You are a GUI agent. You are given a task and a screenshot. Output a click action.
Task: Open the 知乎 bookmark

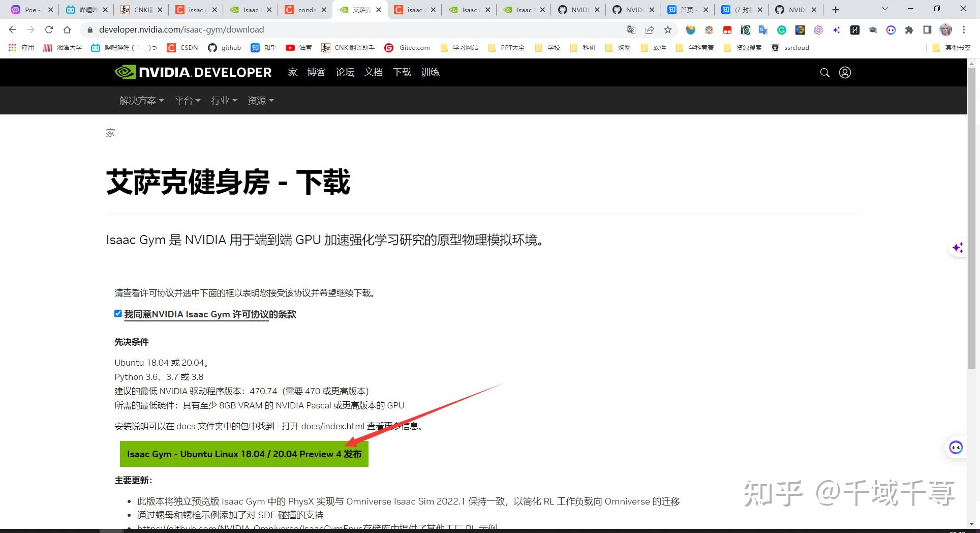tap(263, 48)
